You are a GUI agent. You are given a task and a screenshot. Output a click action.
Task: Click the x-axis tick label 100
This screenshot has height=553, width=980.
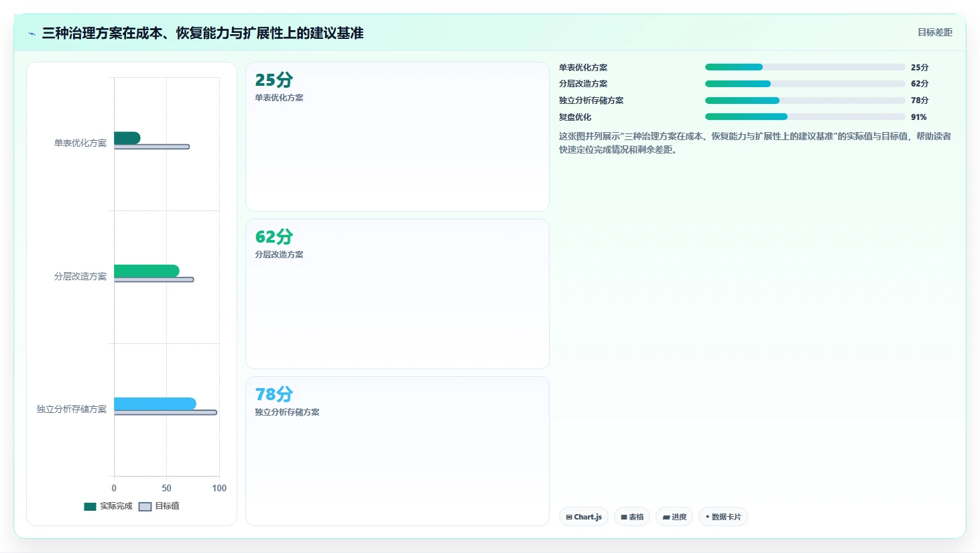219,488
